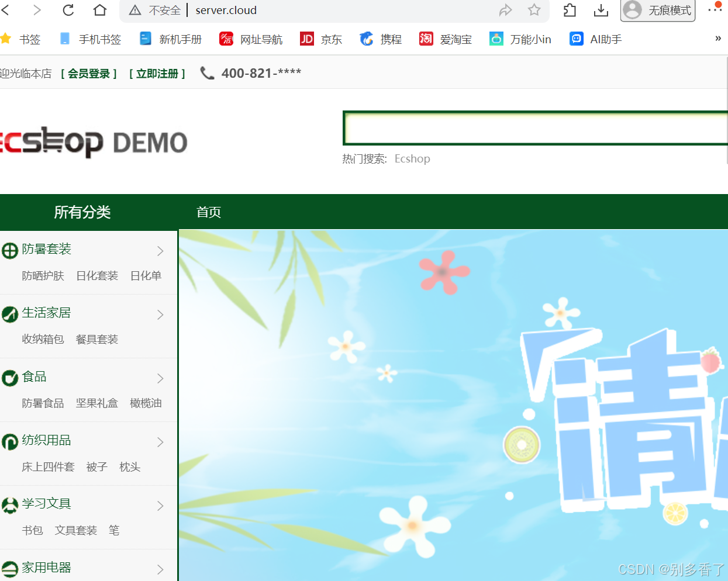The width and height of the screenshot is (728, 581).
Task: Open 所有分类 all categories menu
Action: pyautogui.click(x=82, y=212)
